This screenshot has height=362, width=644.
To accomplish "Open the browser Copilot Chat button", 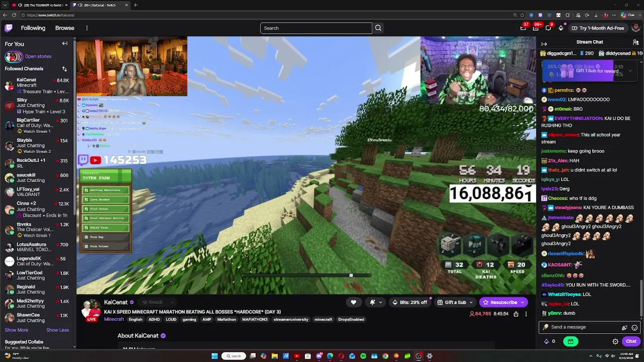I will pyautogui.click(x=628, y=15).
